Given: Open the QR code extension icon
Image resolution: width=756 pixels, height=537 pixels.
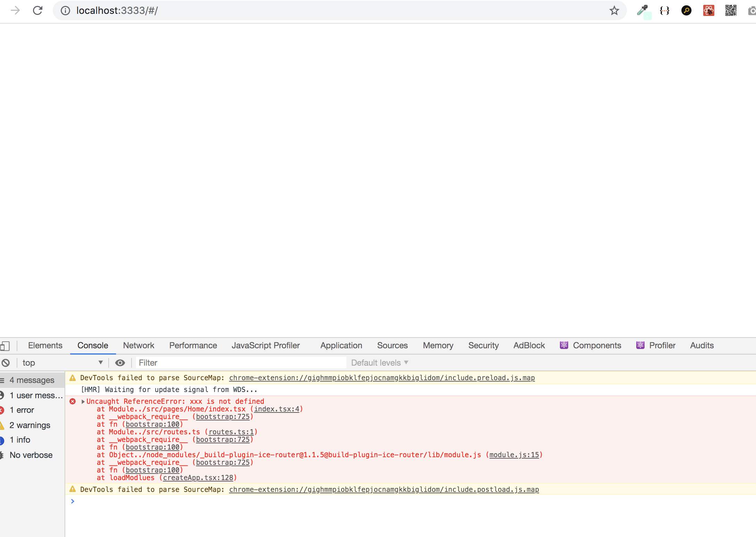Looking at the screenshot, I should 730,10.
